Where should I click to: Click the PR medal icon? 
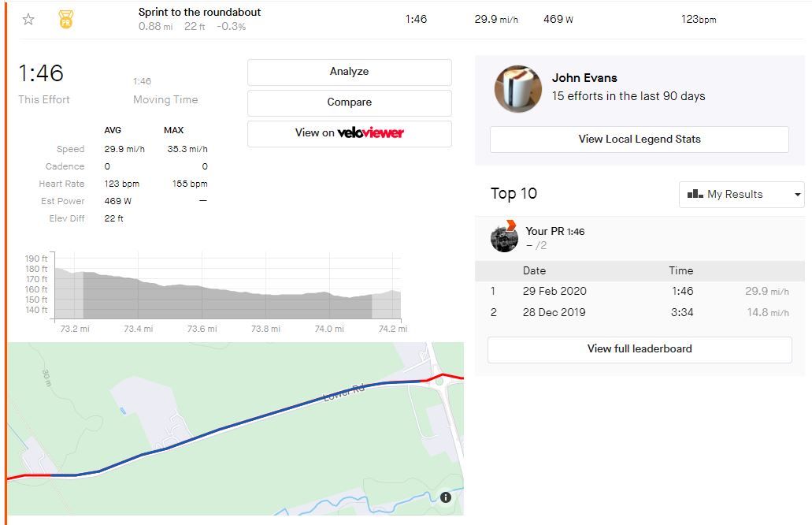point(66,20)
